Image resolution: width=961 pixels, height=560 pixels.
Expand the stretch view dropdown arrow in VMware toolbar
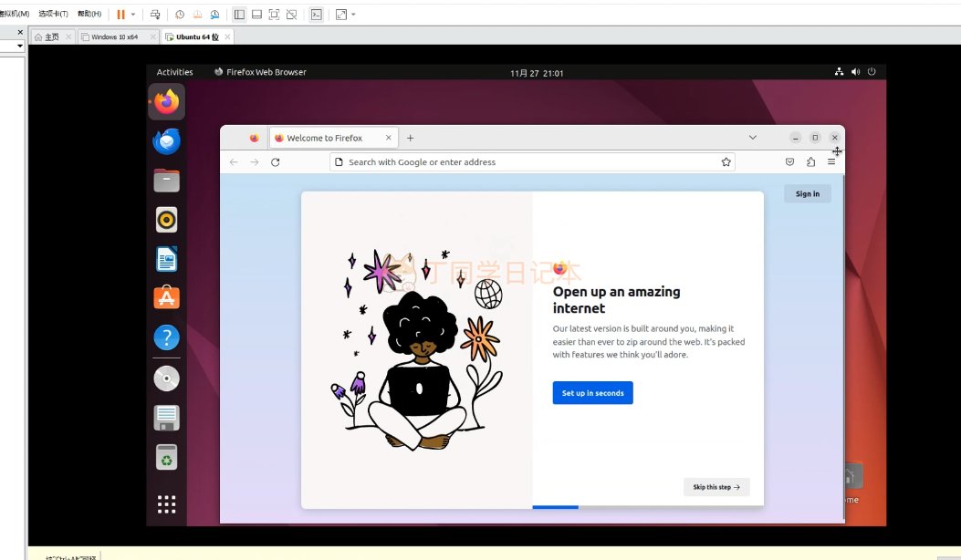click(x=353, y=14)
